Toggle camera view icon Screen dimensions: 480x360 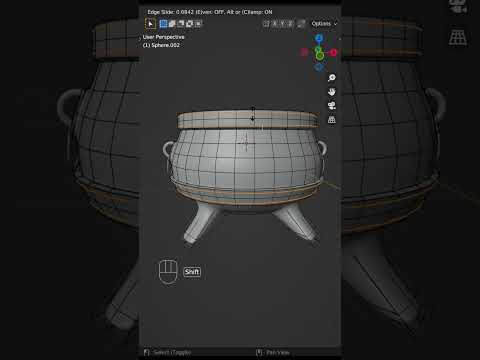[x=332, y=106]
